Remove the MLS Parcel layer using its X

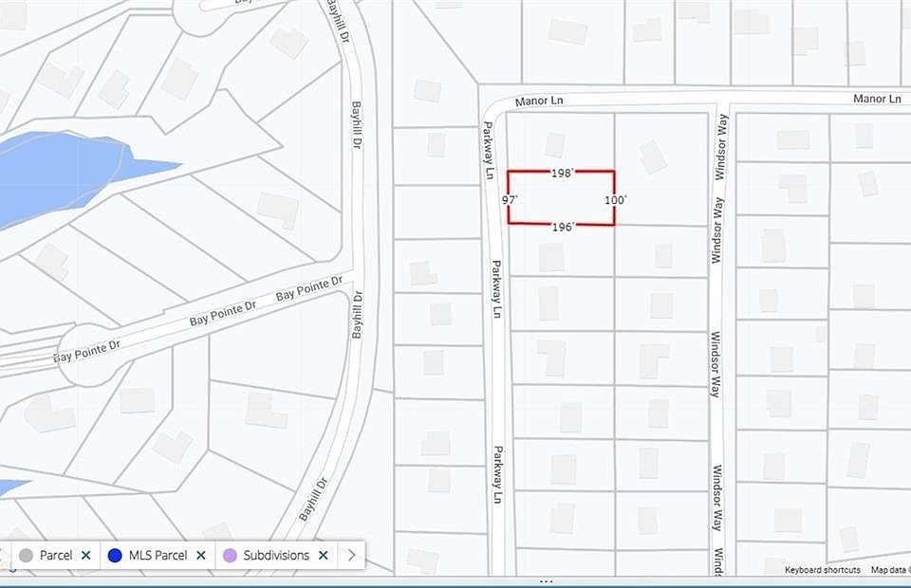pos(201,556)
